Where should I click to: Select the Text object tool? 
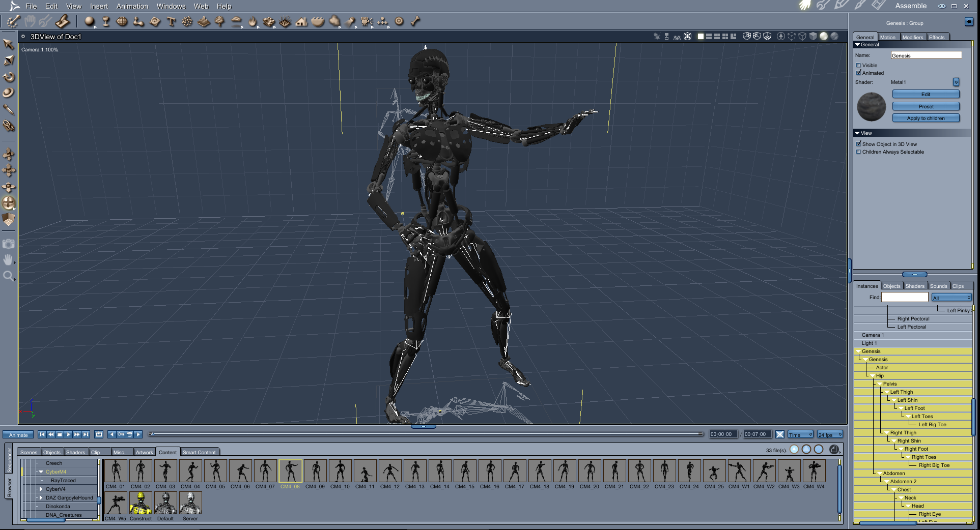171,21
